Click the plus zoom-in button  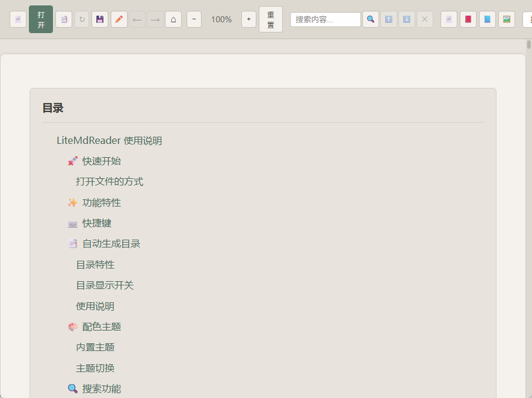pyautogui.click(x=249, y=19)
